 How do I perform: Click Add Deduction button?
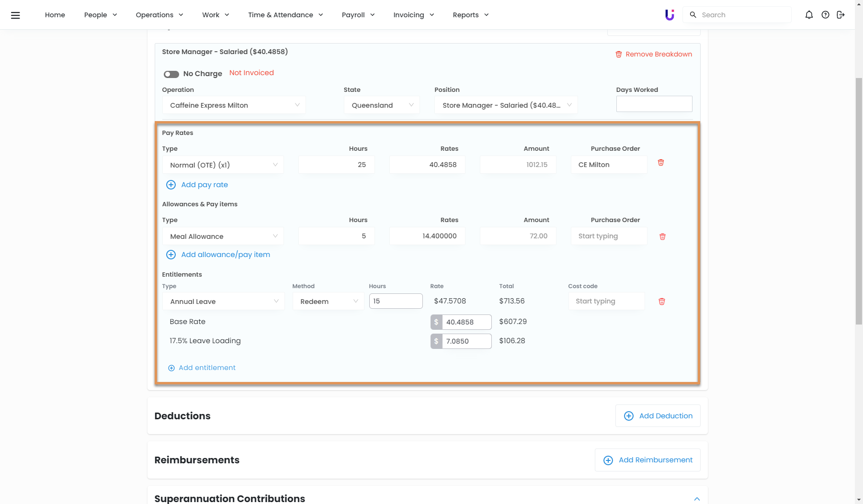click(658, 416)
